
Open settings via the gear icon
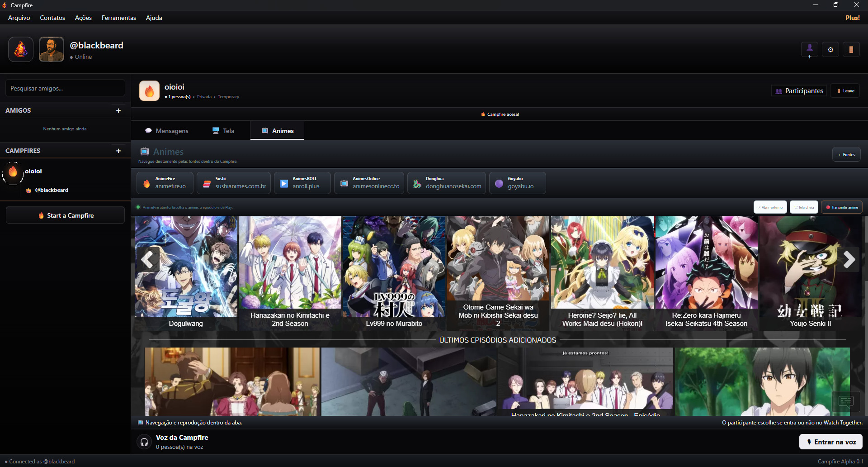830,49
